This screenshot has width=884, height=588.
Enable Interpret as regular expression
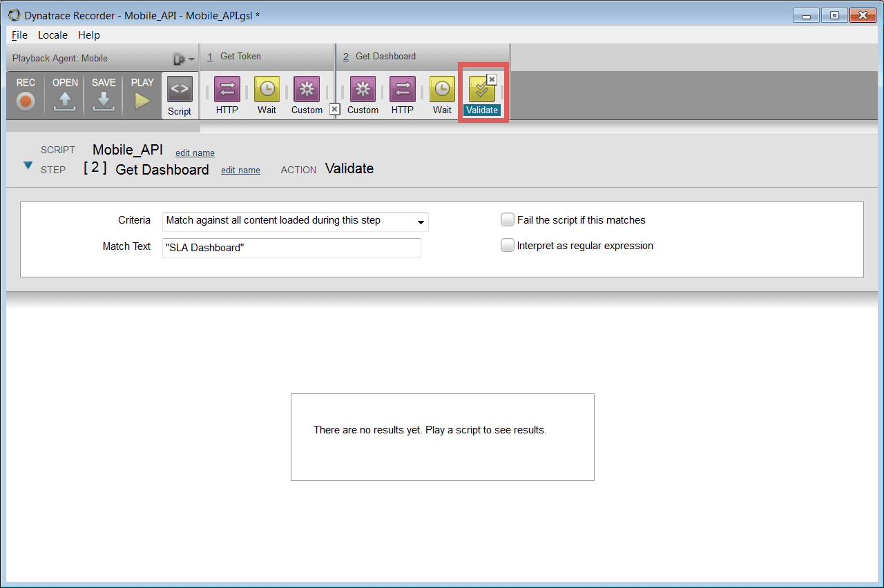(508, 246)
